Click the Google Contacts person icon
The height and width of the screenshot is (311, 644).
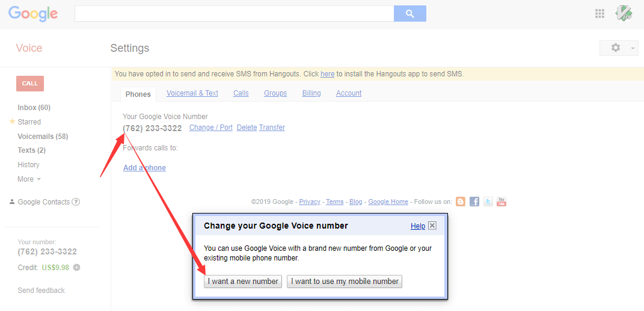[x=12, y=202]
